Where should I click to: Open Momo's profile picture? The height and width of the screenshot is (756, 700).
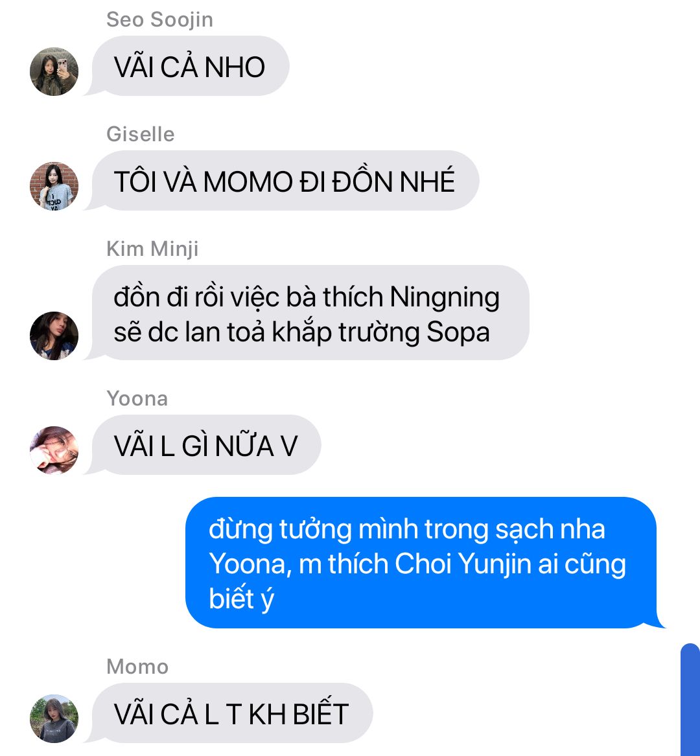54,718
